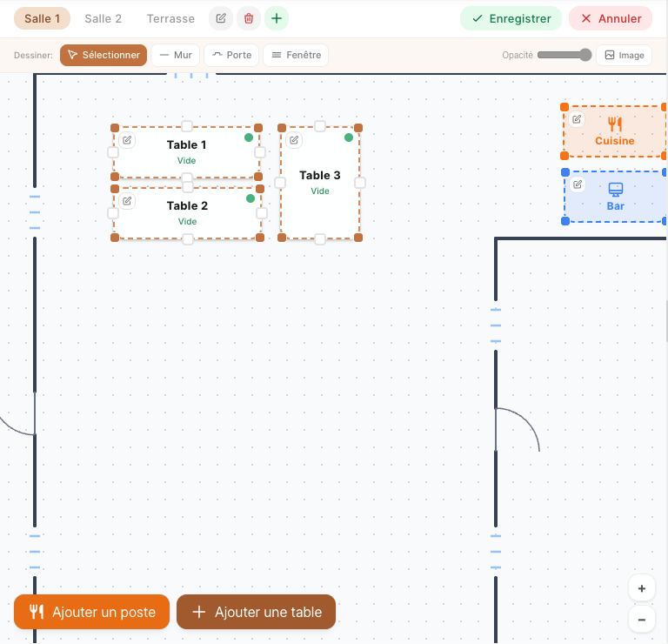Screen dimensions: 668x644
Task: Grab Table 3 bottom-right corner handle
Action: coord(358,238)
